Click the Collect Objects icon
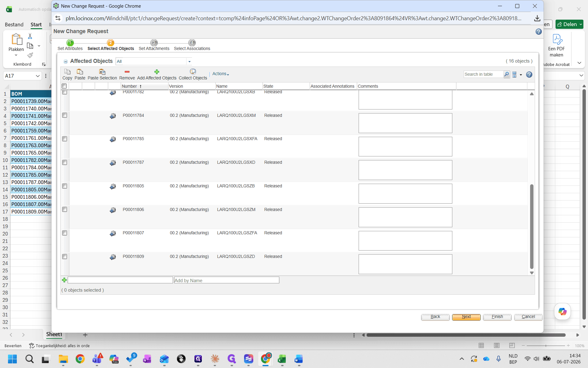Image resolution: width=588 pixels, height=368 pixels. click(x=193, y=71)
